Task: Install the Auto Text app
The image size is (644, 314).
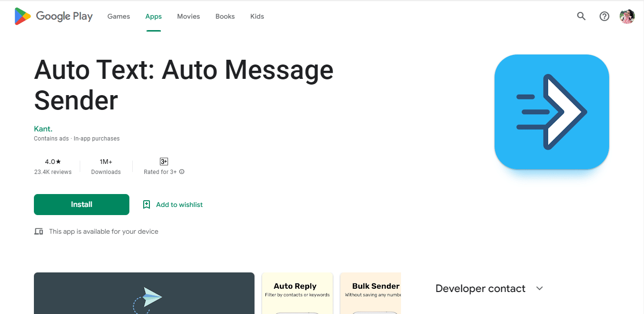Action: point(82,205)
